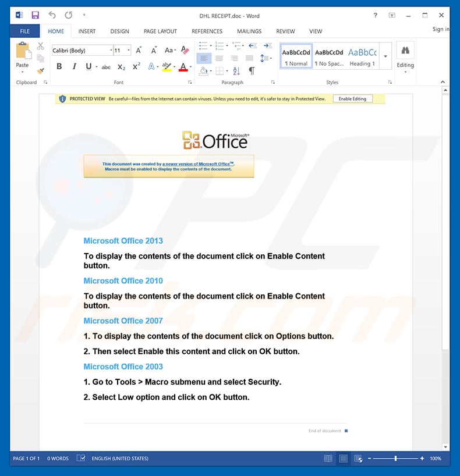Expand the Styles gallery more arrow
The image size is (460, 476).
(385, 56)
